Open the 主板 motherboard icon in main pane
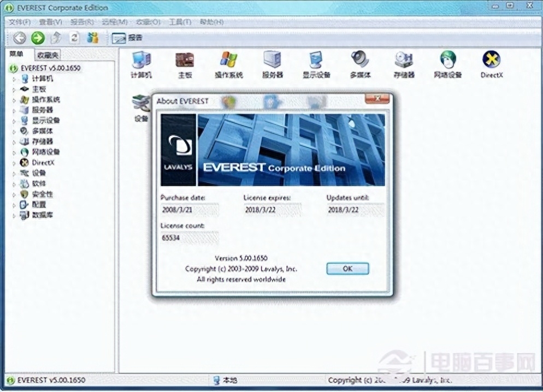 coord(185,61)
